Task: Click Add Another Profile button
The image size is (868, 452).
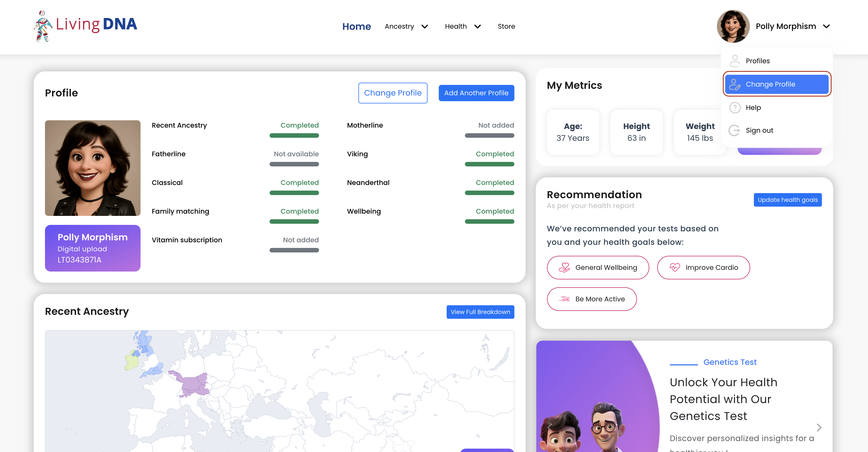Action: [x=476, y=93]
